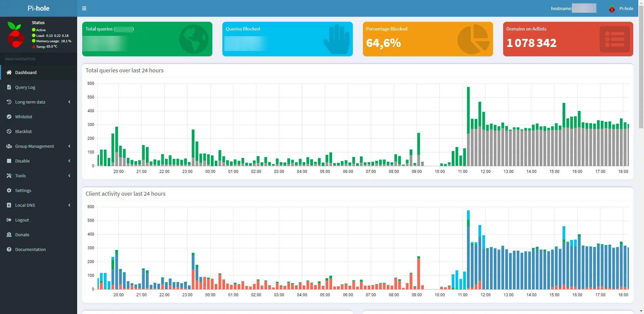Viewport: 644px width, 314px height.
Task: Click the Blacklist ban icon
Action: tap(9, 131)
